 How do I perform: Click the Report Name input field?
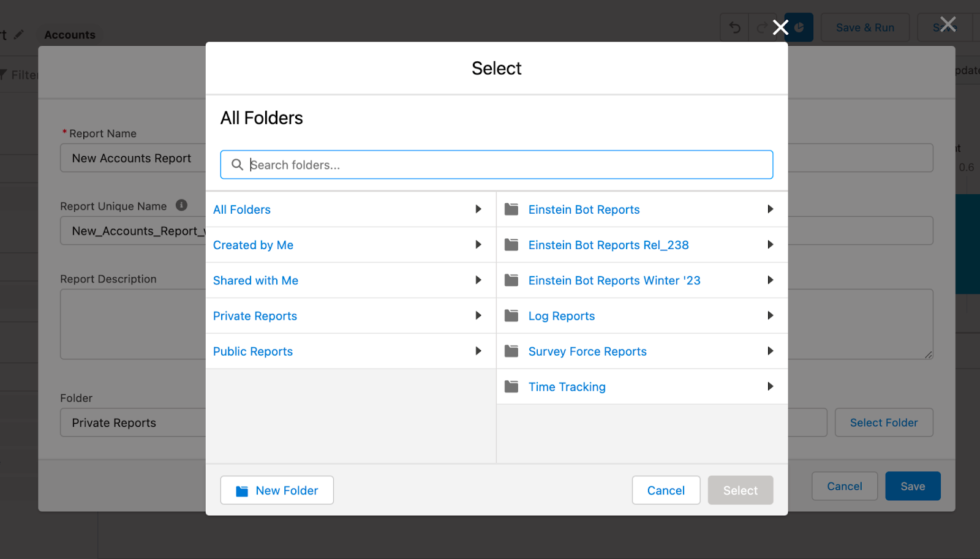pyautogui.click(x=133, y=158)
